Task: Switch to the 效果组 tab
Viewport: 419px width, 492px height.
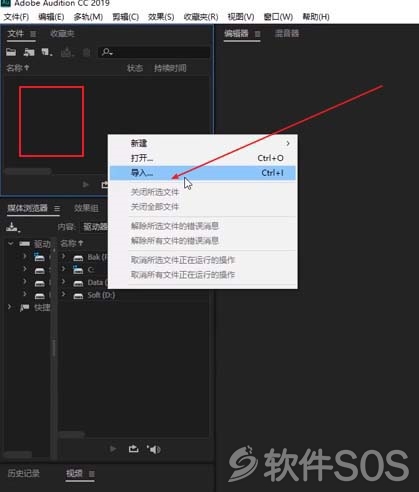Action: tap(86, 208)
